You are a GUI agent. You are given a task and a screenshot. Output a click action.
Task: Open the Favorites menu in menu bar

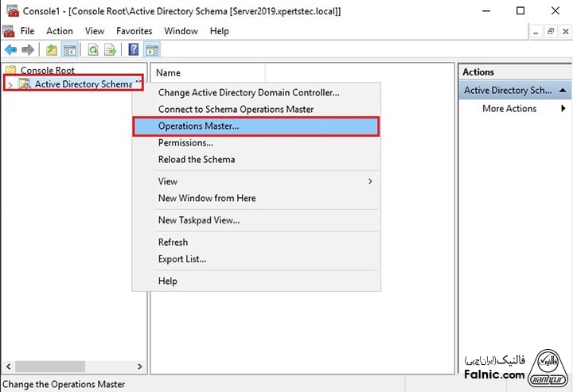134,31
